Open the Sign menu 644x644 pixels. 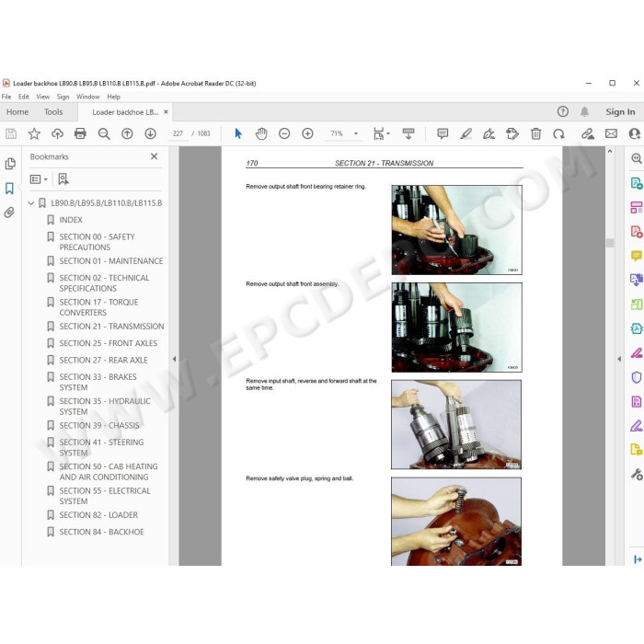tap(63, 97)
